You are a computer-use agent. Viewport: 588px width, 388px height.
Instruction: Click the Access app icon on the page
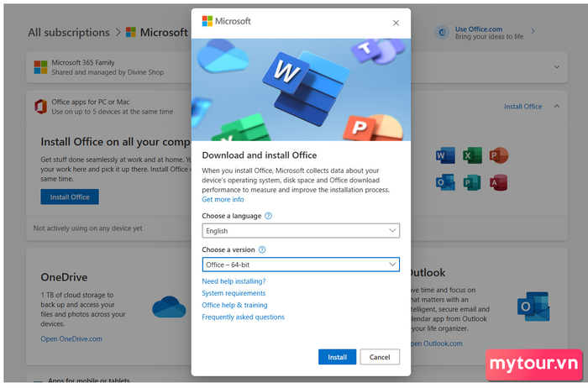[498, 182]
